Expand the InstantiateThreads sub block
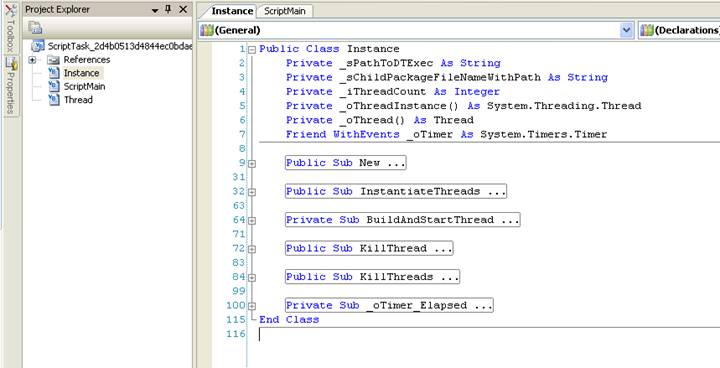The image size is (720, 368). [252, 192]
